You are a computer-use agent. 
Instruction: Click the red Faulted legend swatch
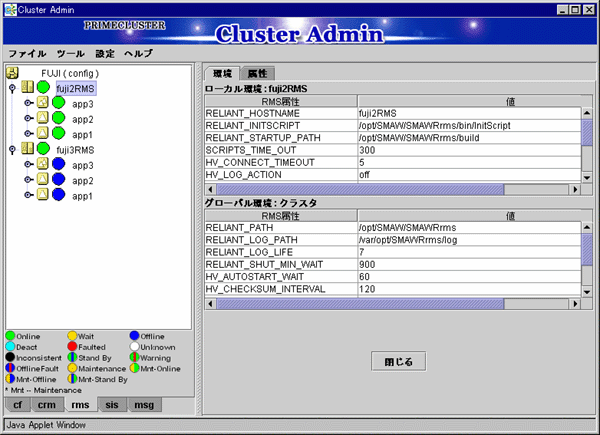71,346
